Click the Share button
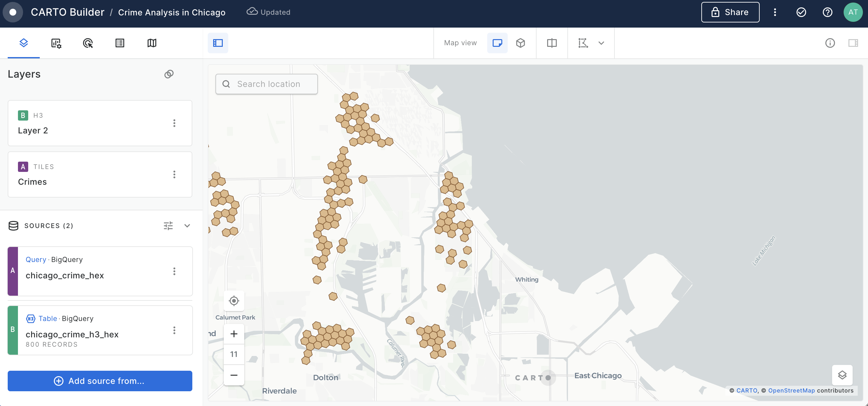The image size is (868, 406). [730, 12]
